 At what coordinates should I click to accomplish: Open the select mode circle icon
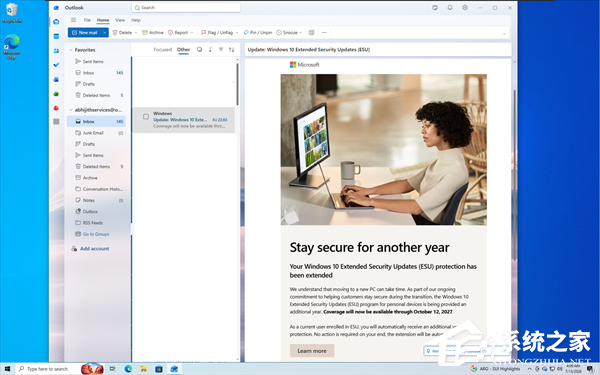tap(199, 49)
